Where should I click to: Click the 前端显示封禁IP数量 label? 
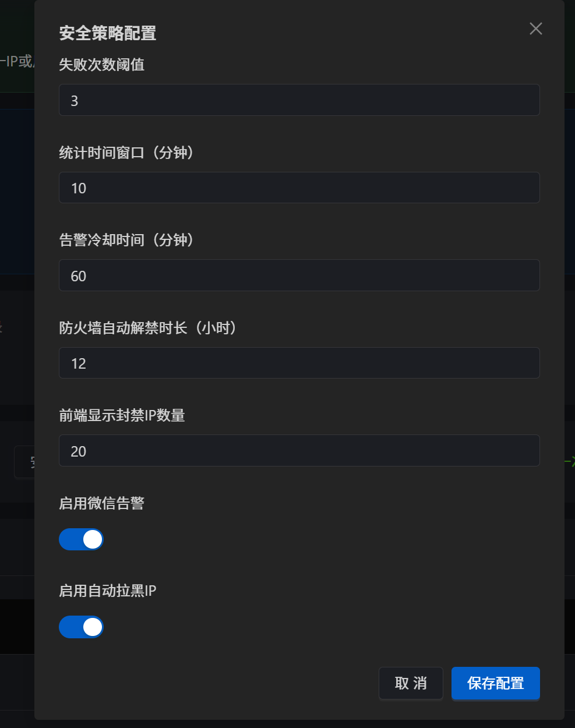[122, 415]
